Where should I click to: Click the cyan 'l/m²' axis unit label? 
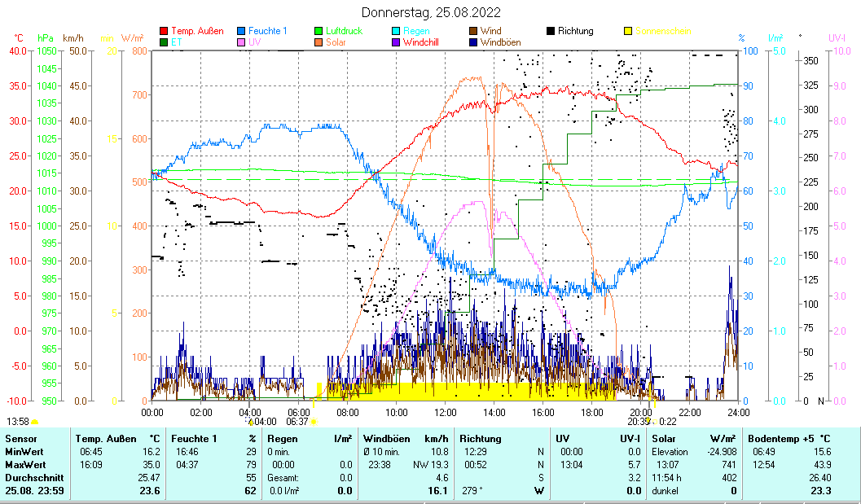[775, 38]
